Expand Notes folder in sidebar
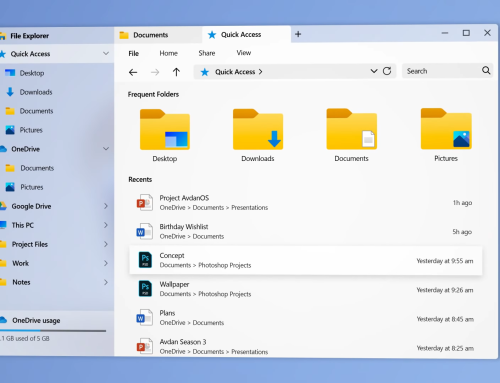Screen dimensions: 500x383 (106, 282)
